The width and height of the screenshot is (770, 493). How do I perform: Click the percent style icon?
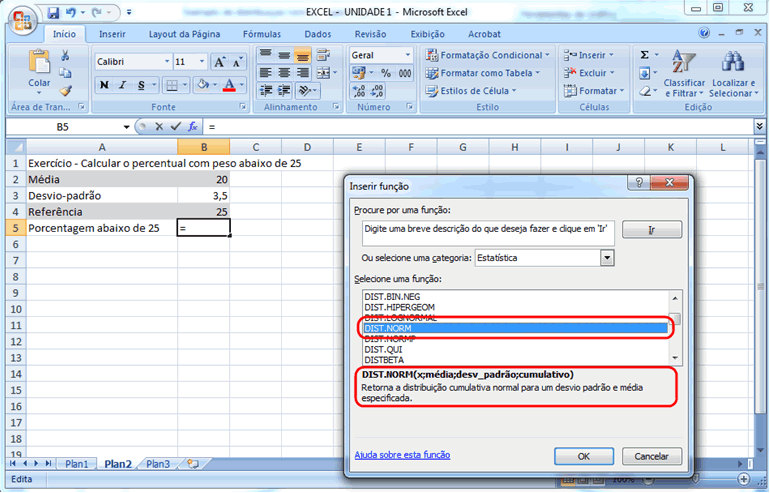tap(386, 74)
